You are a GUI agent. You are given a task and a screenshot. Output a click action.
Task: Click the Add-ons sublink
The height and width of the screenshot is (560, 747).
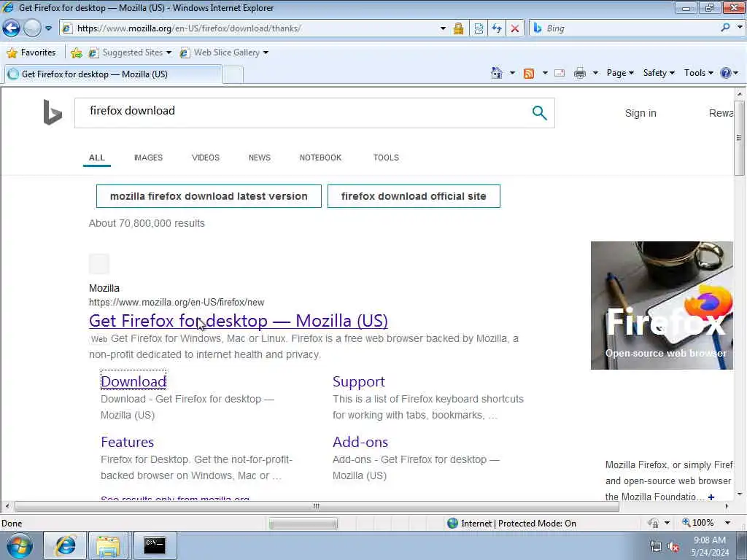coord(360,442)
